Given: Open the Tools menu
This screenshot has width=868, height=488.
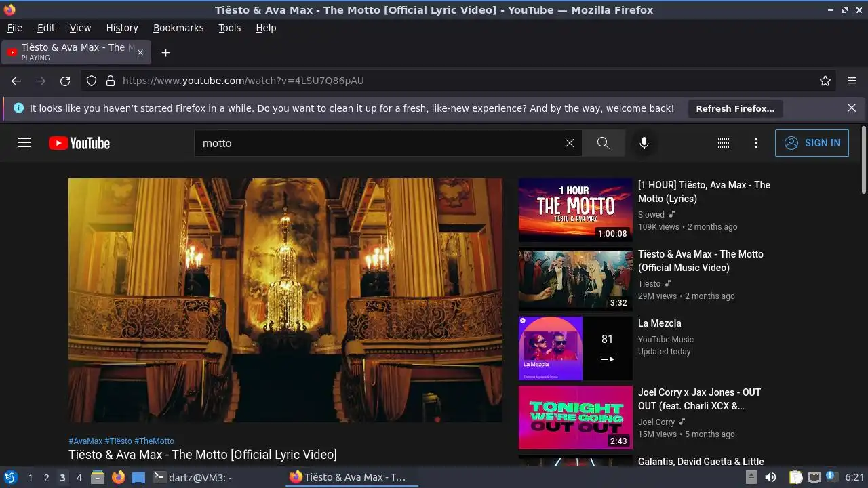Looking at the screenshot, I should tap(230, 28).
